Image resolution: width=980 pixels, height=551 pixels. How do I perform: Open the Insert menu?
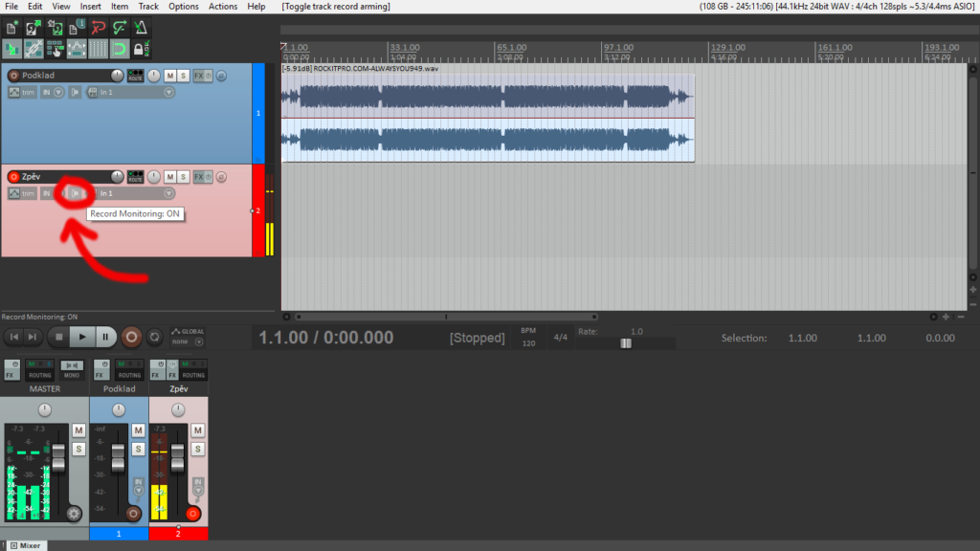tap(91, 7)
